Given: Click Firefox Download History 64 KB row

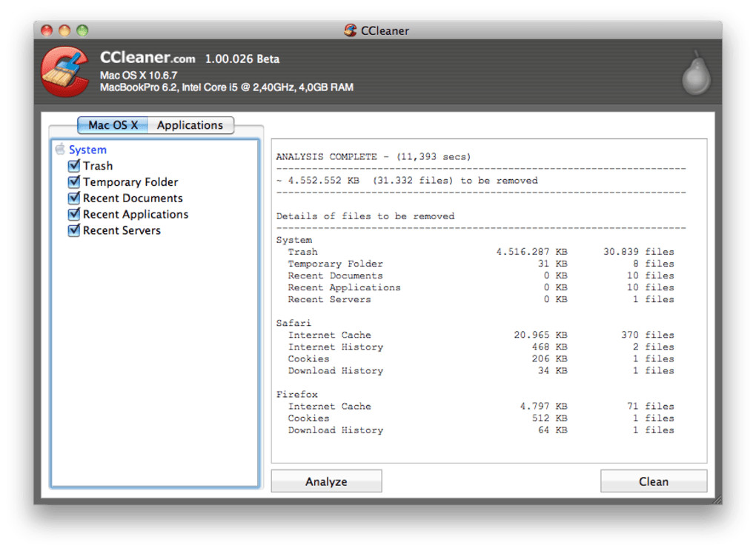Looking at the screenshot, I should 481,430.
